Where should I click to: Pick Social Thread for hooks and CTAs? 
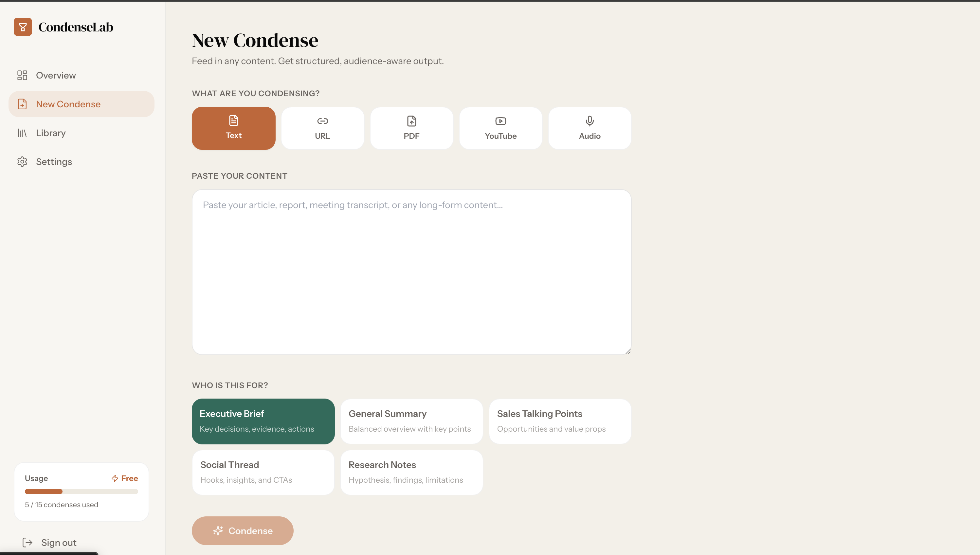(263, 472)
